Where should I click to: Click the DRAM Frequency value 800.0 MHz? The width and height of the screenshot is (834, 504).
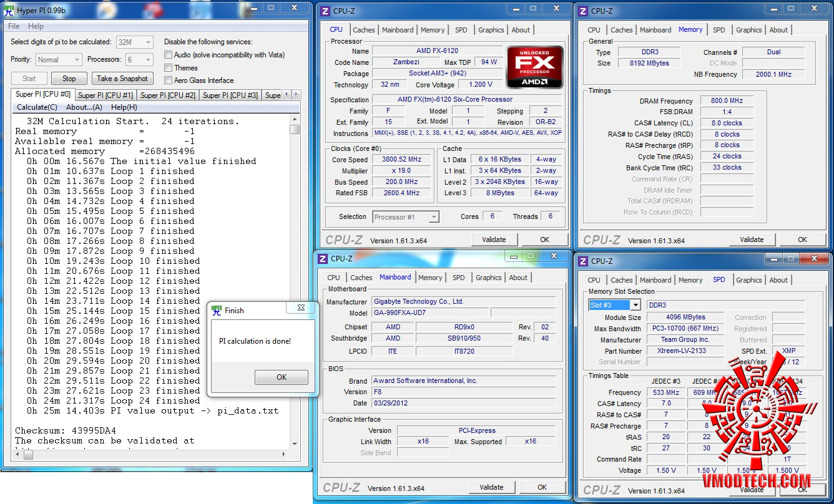point(726,101)
